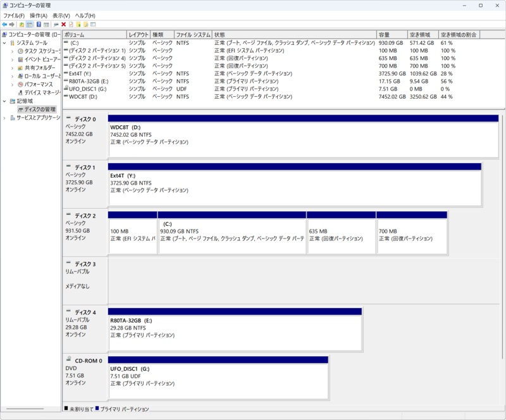Select the Task Scheduler clock icon
The image size is (506, 420).
tap(20, 51)
